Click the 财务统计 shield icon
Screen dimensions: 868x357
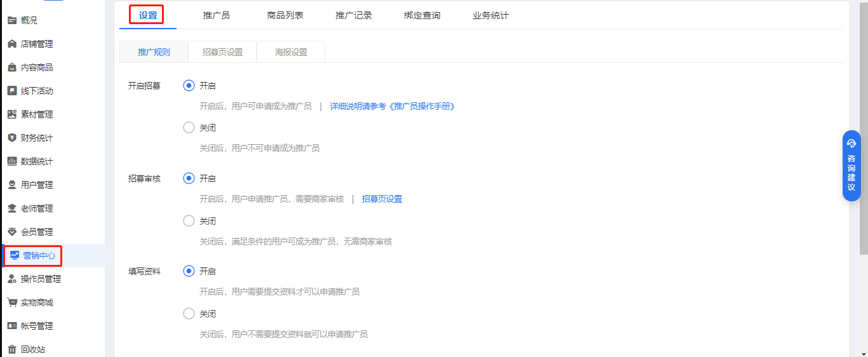pos(12,138)
